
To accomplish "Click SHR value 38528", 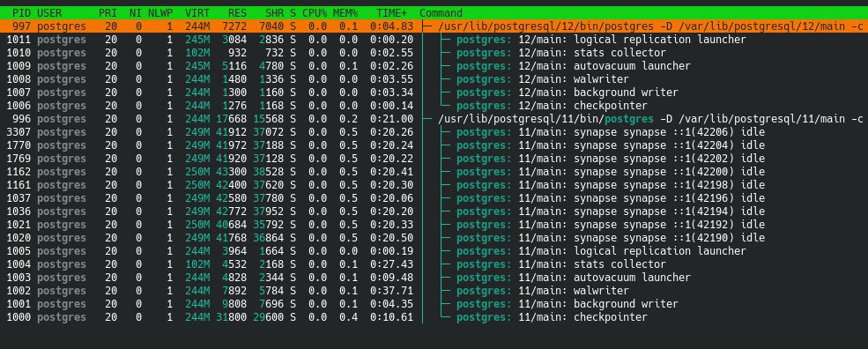I will pos(269,172).
